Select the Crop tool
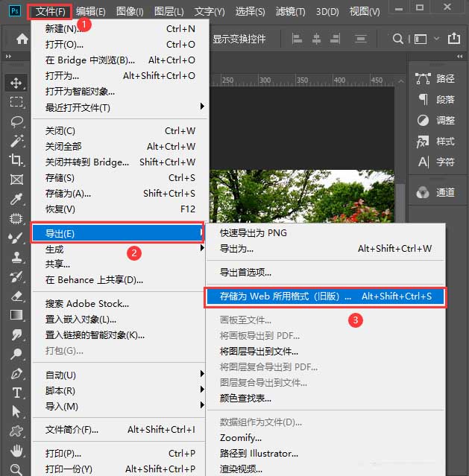The height and width of the screenshot is (476, 469). 16,160
